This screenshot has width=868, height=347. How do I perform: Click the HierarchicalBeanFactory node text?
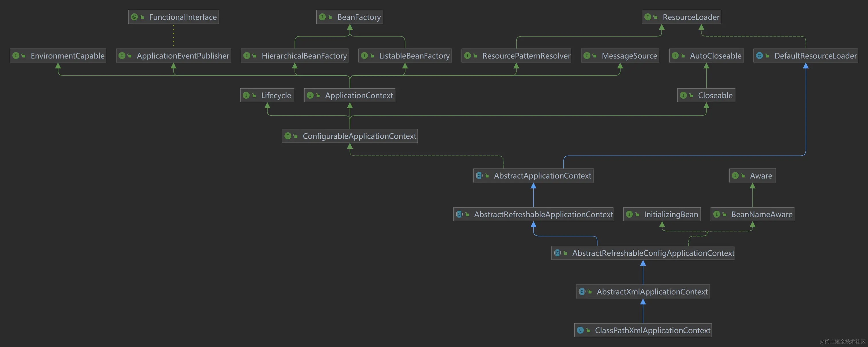click(x=304, y=56)
